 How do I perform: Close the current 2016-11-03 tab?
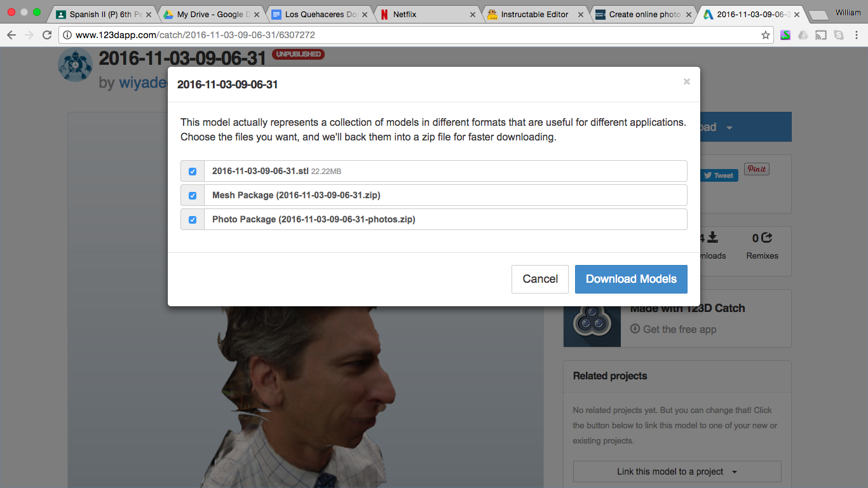796,14
